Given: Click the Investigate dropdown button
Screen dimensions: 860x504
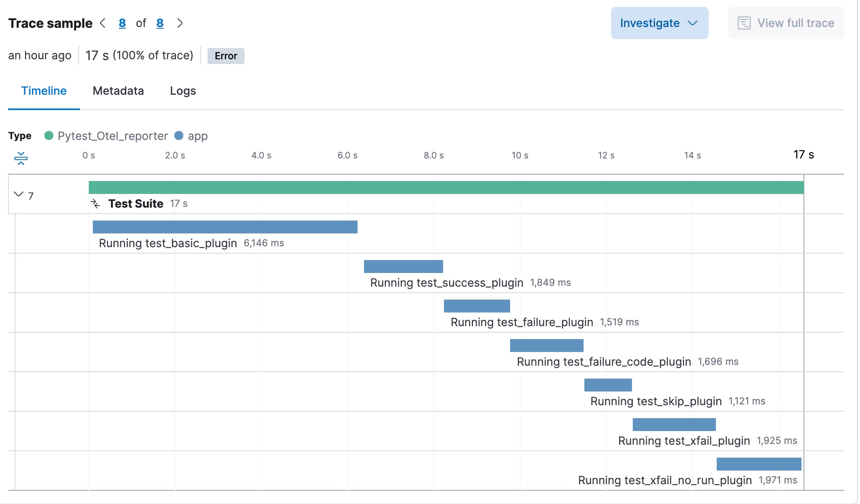Looking at the screenshot, I should (658, 23).
